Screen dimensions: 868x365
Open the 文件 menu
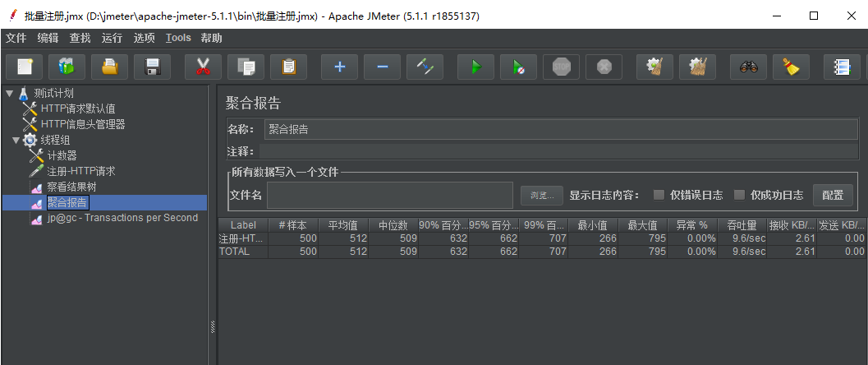click(16, 38)
